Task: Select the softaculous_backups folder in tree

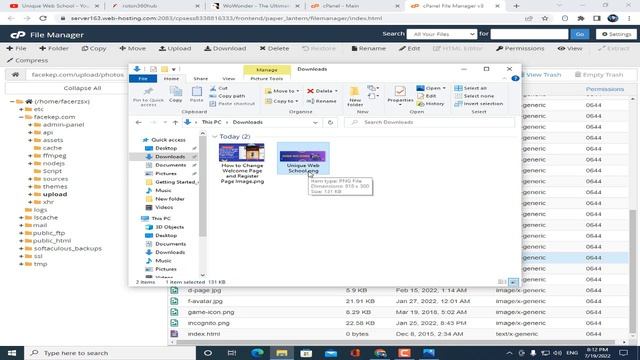Action: click(x=67, y=249)
